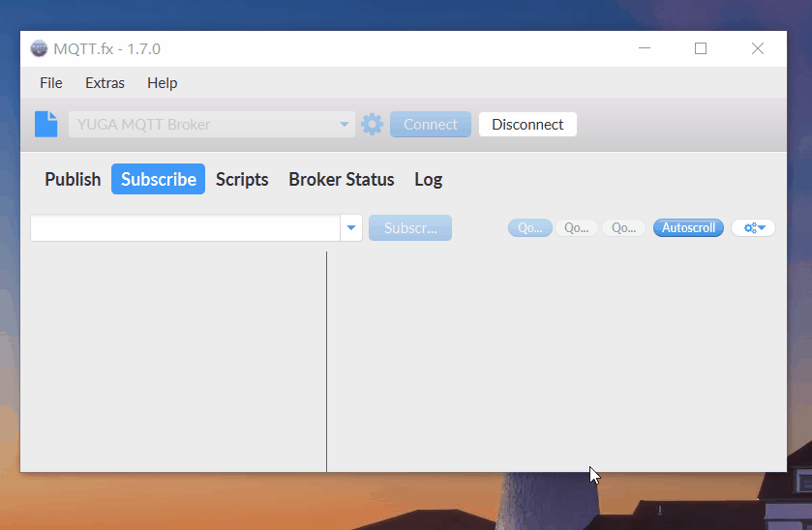Viewport: 812px width, 530px height.
Task: Close the MQTT.fx window
Action: click(x=758, y=48)
